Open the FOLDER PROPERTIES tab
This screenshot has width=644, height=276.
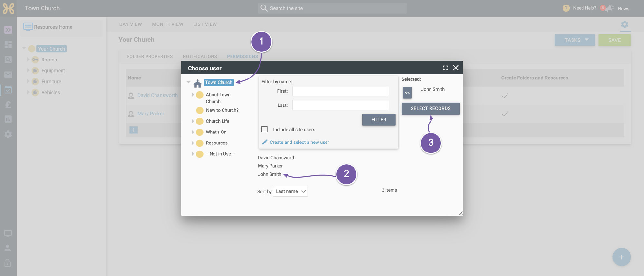tap(150, 56)
